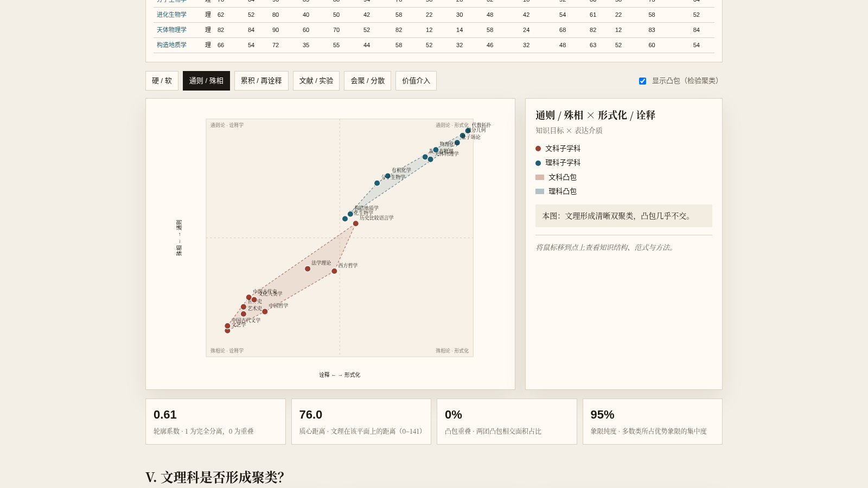This screenshot has width=868, height=488.
Task: Open the 进化生物学 link in the table
Action: 171,15
